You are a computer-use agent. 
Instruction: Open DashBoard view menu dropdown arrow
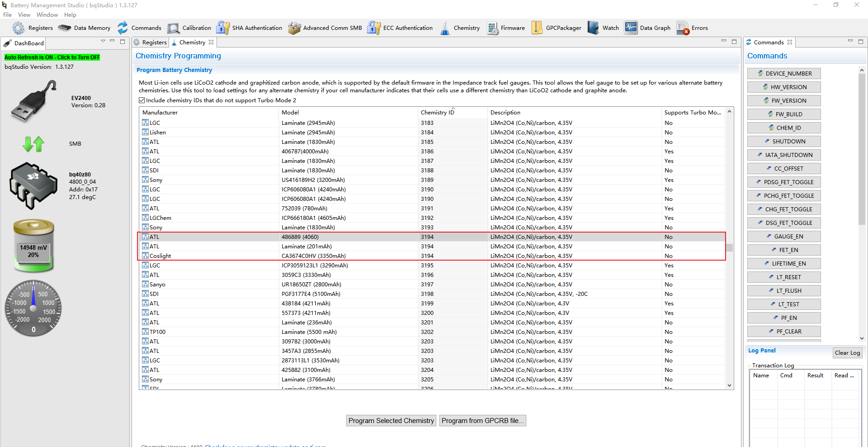[103, 41]
